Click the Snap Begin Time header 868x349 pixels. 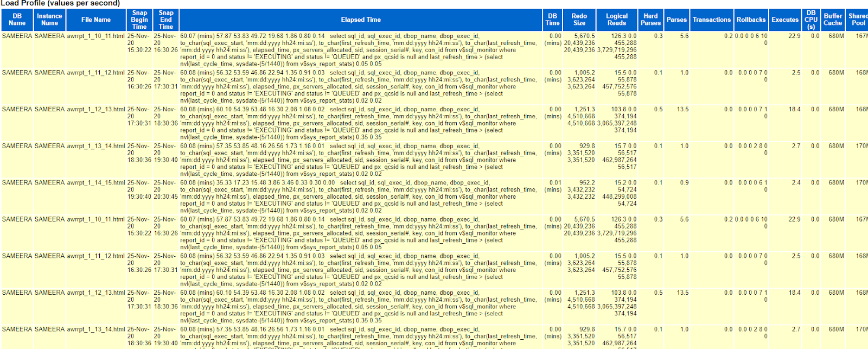point(139,20)
